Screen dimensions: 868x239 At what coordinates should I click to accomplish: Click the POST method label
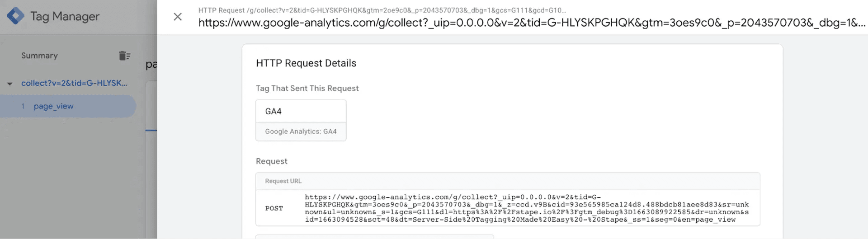[274, 208]
